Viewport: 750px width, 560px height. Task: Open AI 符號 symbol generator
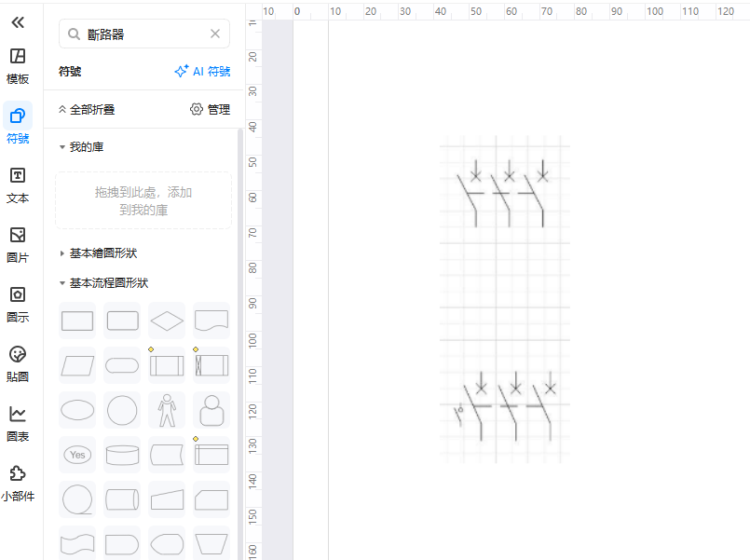(202, 71)
